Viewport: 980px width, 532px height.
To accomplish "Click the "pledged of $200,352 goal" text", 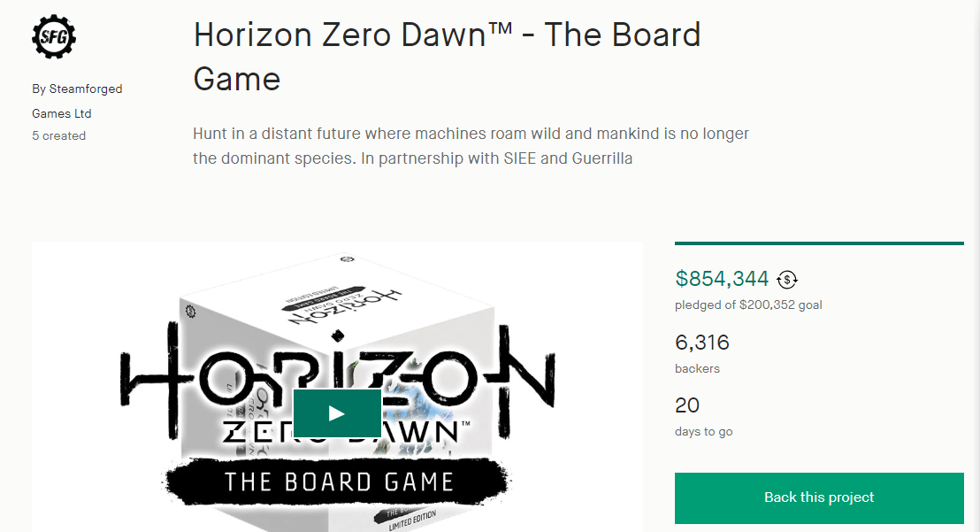I will 748,305.
